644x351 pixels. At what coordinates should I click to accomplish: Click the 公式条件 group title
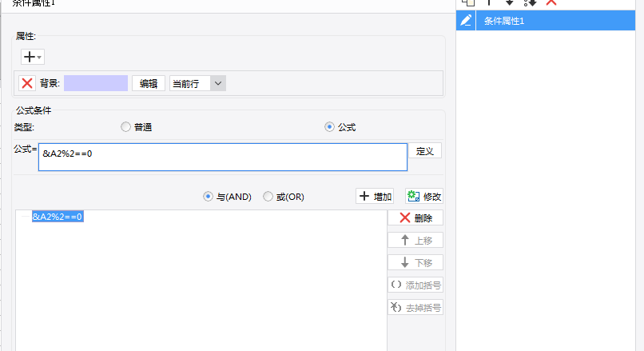point(34,110)
